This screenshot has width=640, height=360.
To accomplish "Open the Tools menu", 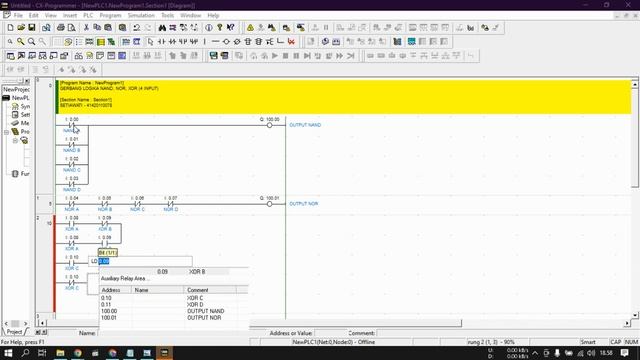I will (x=167, y=16).
